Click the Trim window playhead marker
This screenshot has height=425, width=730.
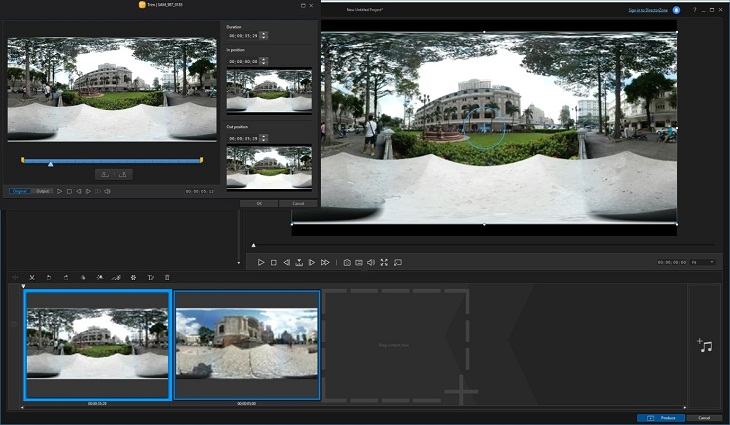(50, 164)
